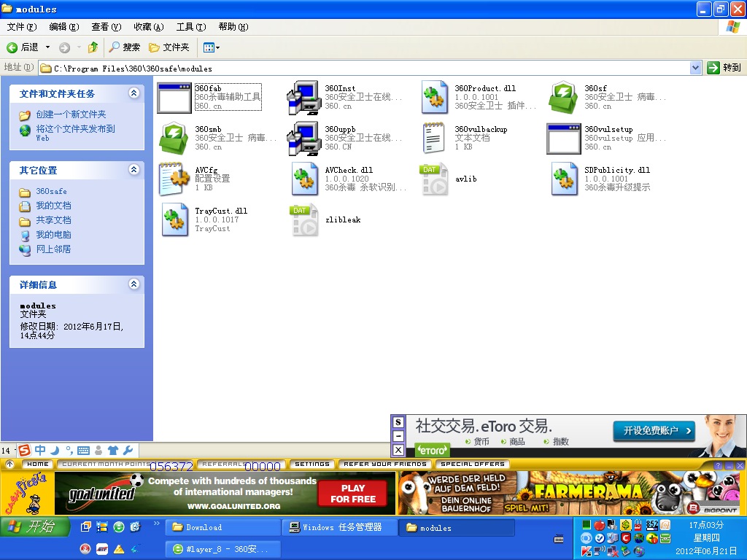Click the 转到 go button
The height and width of the screenshot is (560, 747).
pyautogui.click(x=724, y=68)
